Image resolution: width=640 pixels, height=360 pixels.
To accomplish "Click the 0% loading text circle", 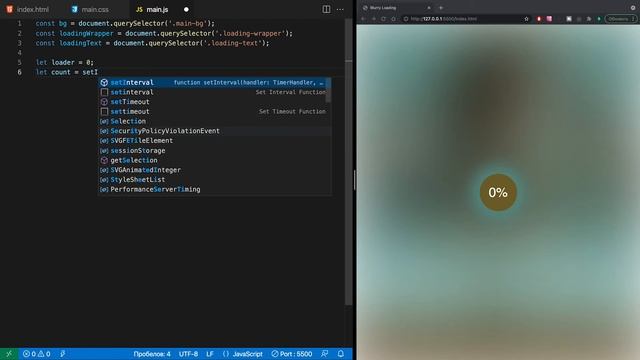I will click(x=498, y=192).
